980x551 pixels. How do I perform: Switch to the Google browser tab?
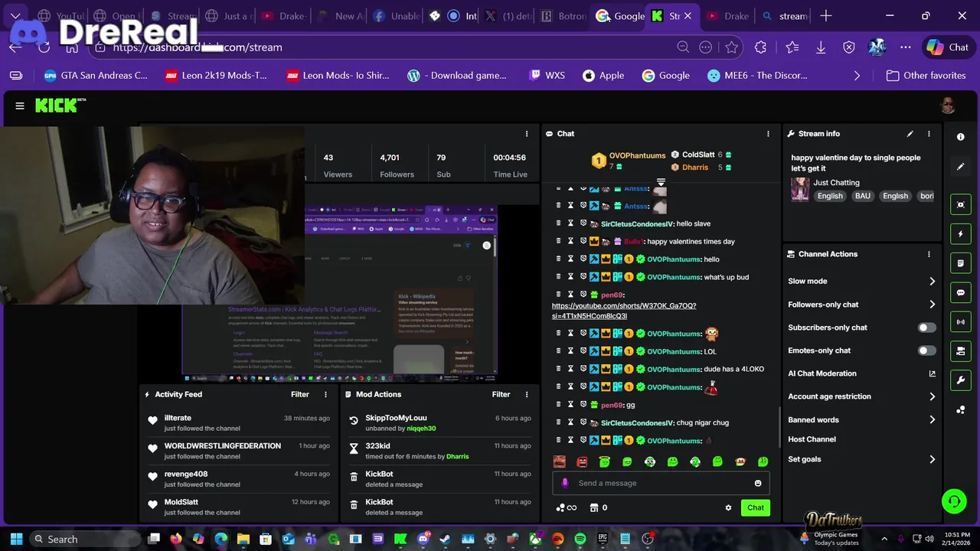(x=621, y=16)
